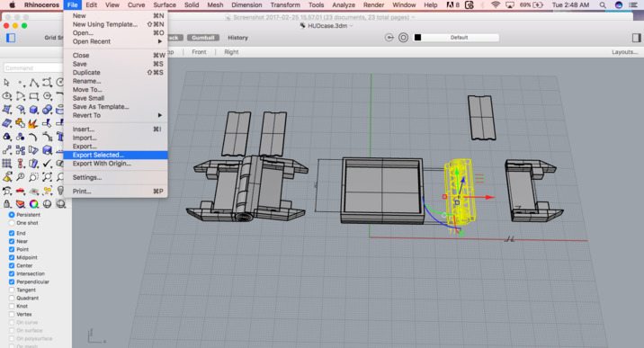Viewport: 644px width, 348px height.
Task: Choose Settings in the File menu
Action: [115, 177]
